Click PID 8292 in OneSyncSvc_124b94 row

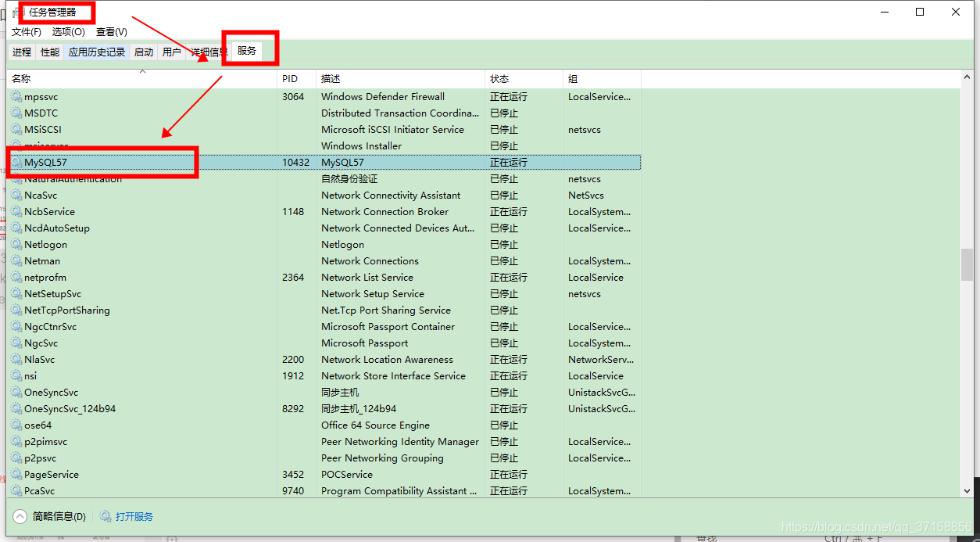293,409
